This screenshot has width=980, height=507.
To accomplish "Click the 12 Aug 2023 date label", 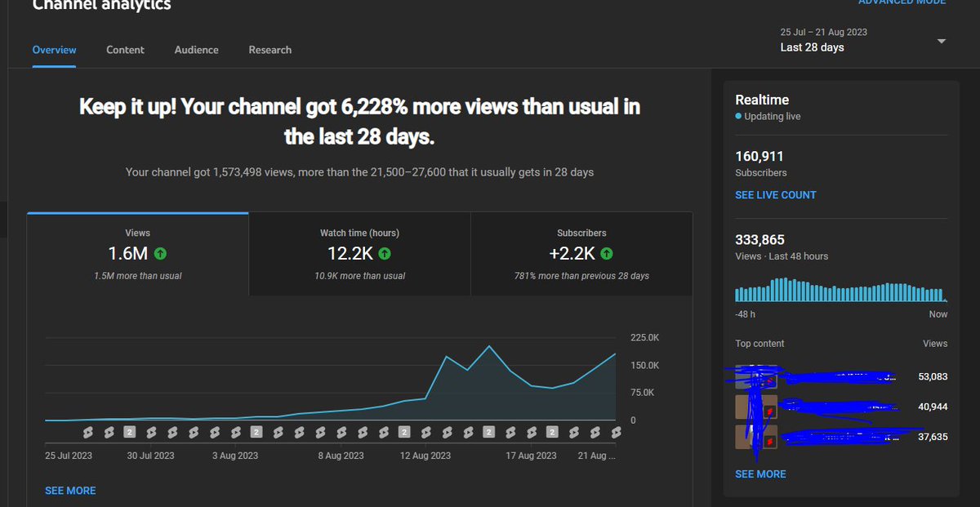I will [424, 456].
